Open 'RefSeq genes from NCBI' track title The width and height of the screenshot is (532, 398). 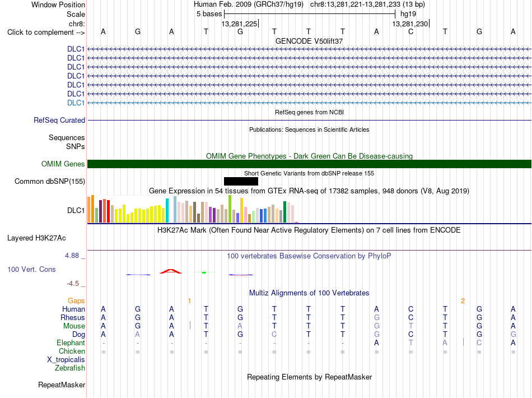(309, 112)
